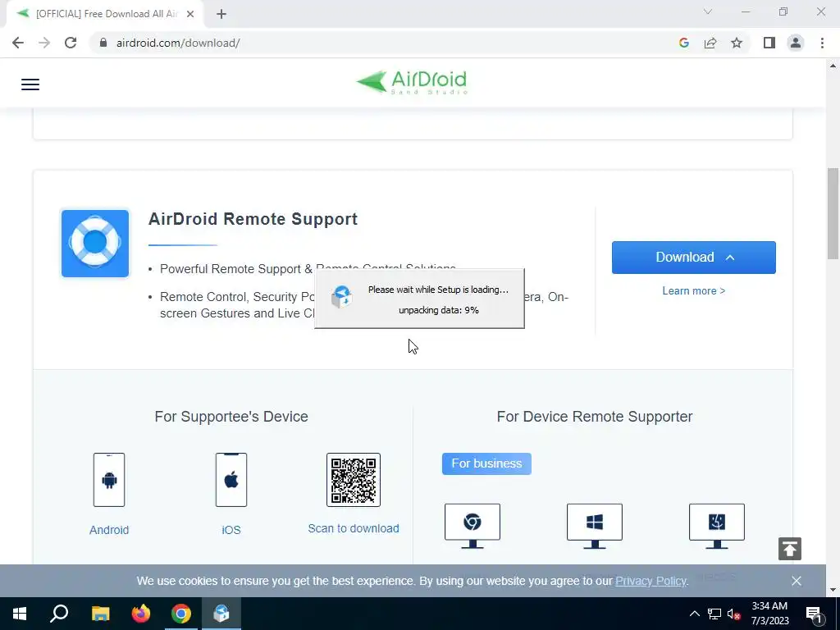The height and width of the screenshot is (630, 840).
Task: Toggle the browser side panel
Action: click(x=769, y=43)
